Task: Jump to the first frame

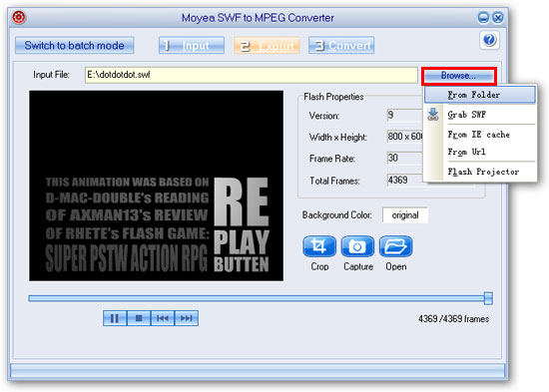Action: pos(163,318)
